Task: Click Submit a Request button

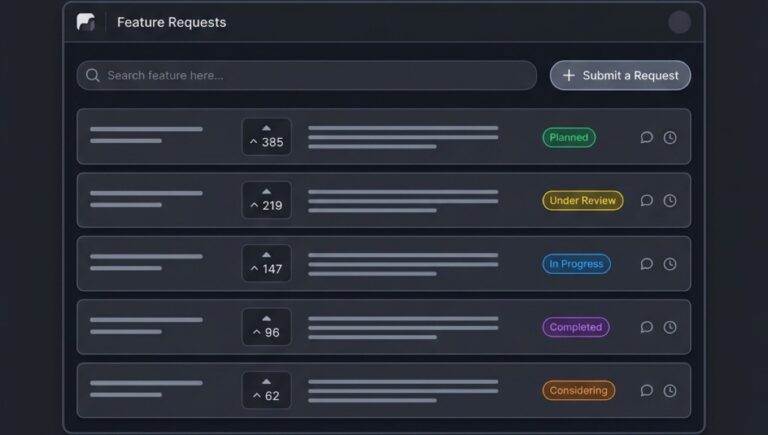Action: tap(620, 75)
